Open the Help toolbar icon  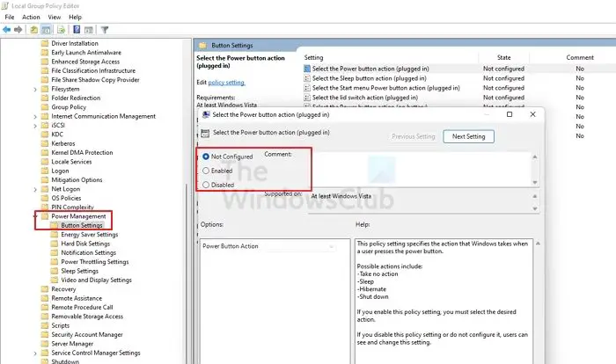coord(77,29)
